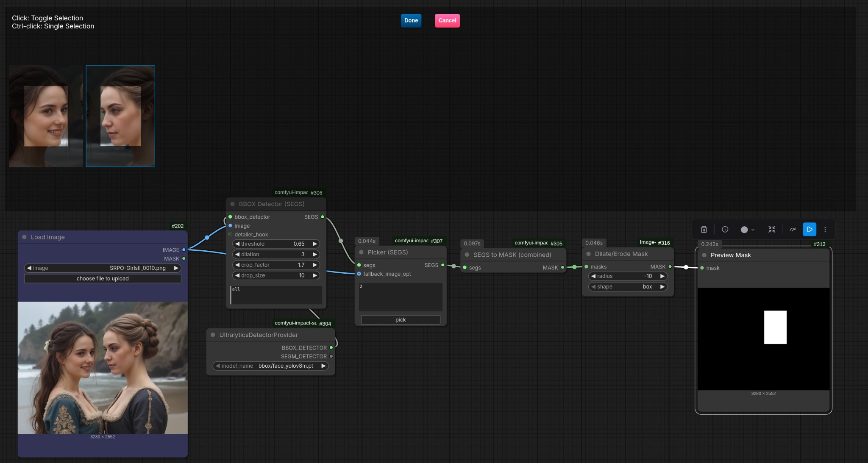Open the three-dots more options menu
The image size is (868, 463).
tap(825, 229)
